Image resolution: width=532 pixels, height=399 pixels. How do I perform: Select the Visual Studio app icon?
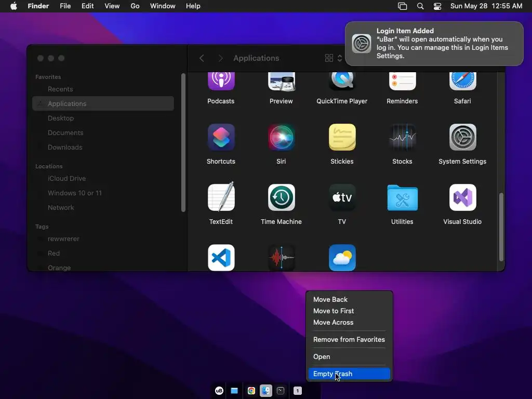[x=462, y=197]
